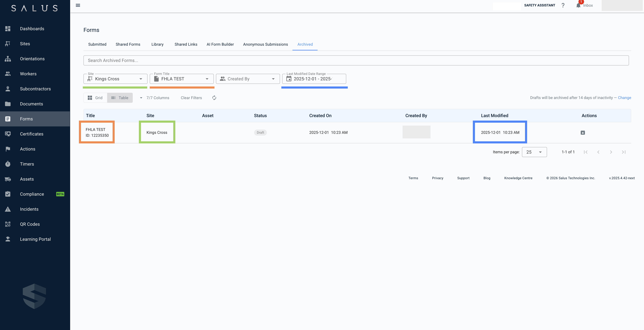Click Clear Filters button

coord(191,98)
